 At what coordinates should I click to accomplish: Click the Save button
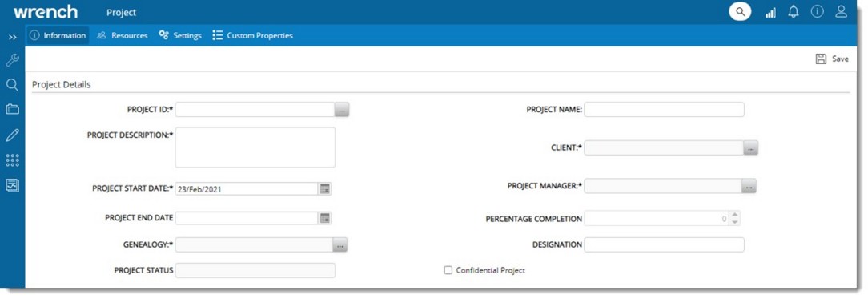click(832, 59)
